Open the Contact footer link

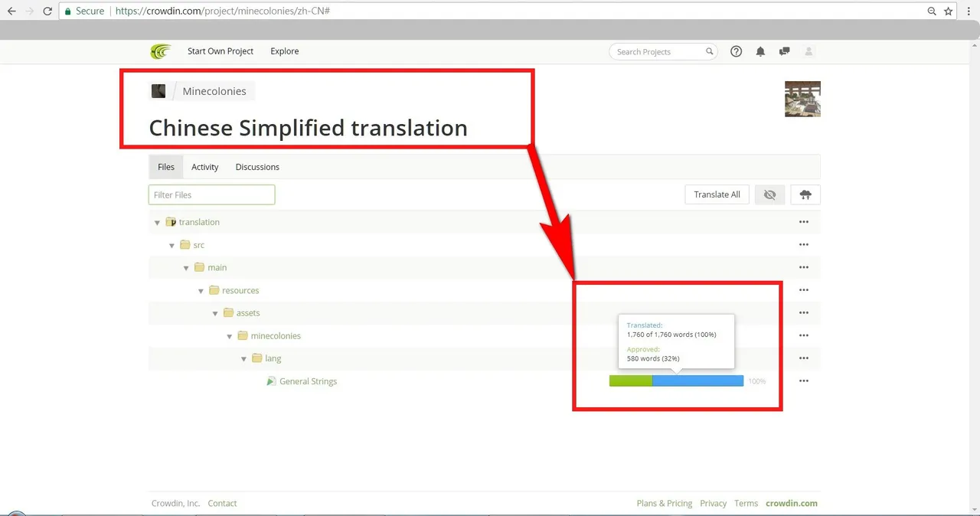[x=222, y=503]
